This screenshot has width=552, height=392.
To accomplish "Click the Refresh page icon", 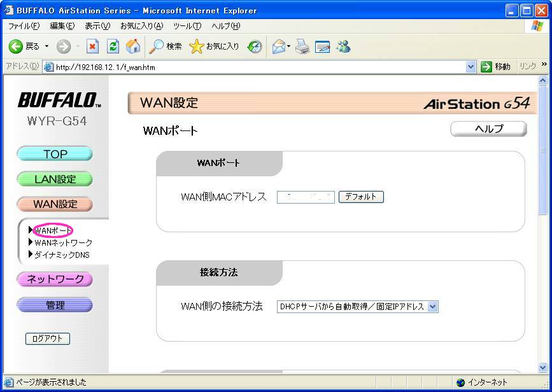I will tap(113, 46).
